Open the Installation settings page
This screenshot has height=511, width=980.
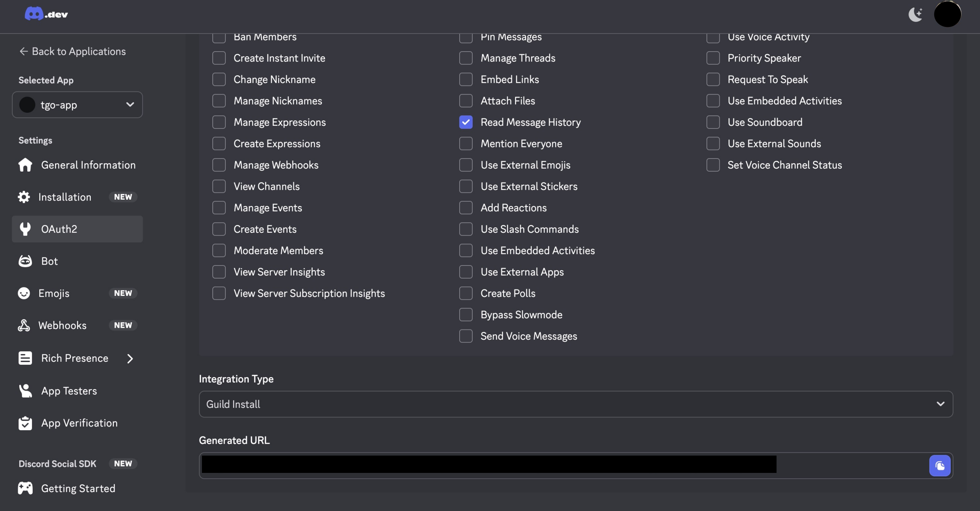[x=65, y=197]
